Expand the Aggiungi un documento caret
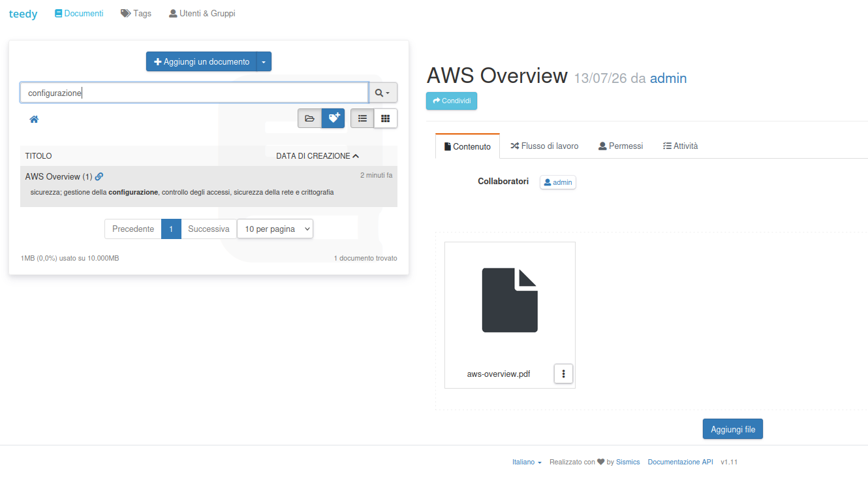Viewport: 868px width, 484px height. (264, 61)
